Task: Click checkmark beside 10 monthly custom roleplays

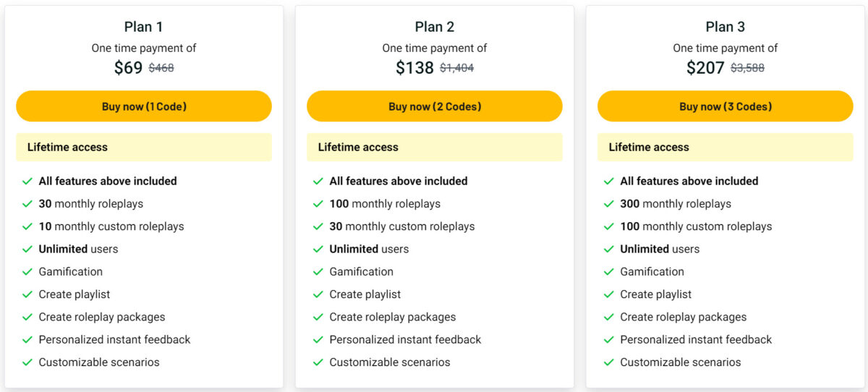Action: pos(27,226)
